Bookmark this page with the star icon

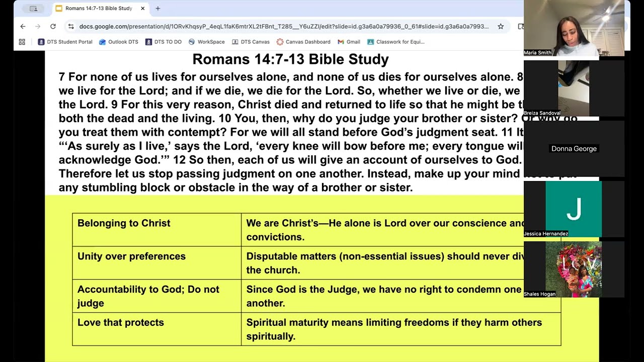point(501,26)
